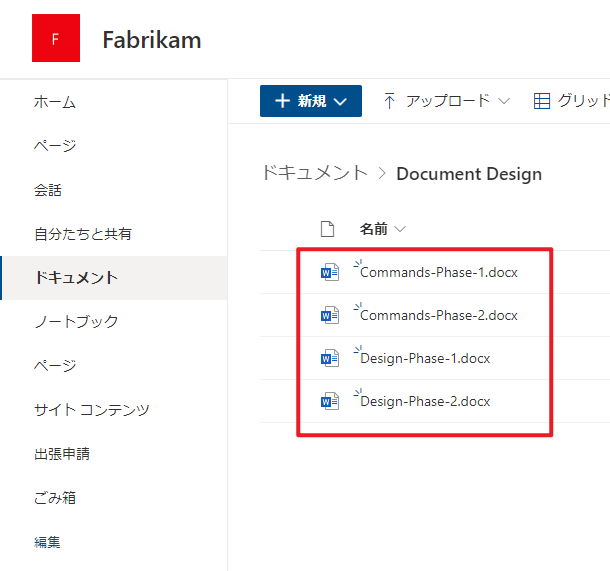Open Design-Phase-2.docx
The width and height of the screenshot is (610, 571).
pos(425,401)
